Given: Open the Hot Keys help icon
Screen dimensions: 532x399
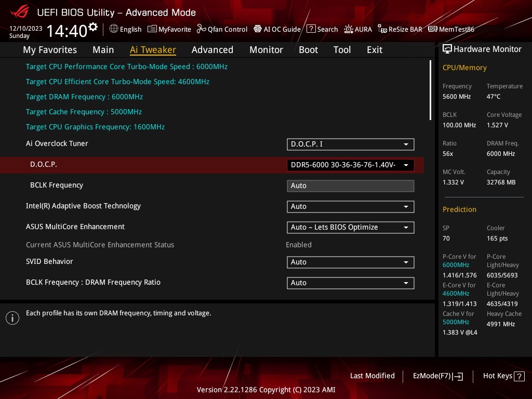Looking at the screenshot, I should point(519,376).
